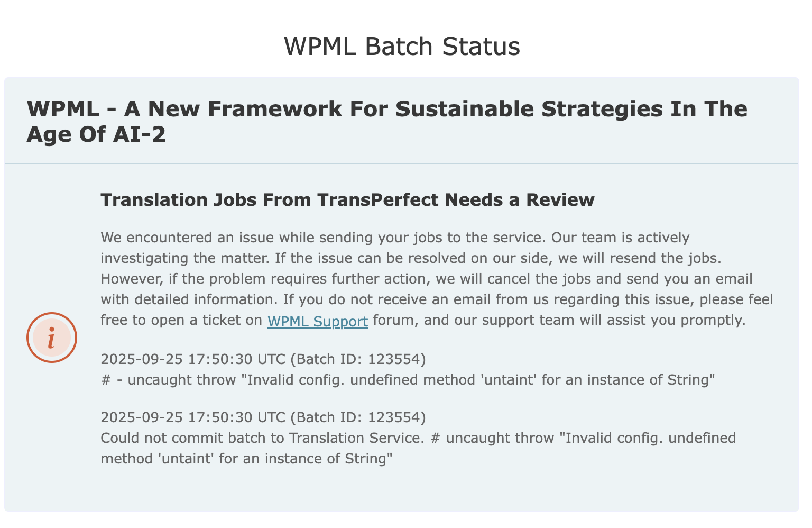Click the divider line below the batch title
Viewport: 812px width, 528px height.
(x=402, y=163)
